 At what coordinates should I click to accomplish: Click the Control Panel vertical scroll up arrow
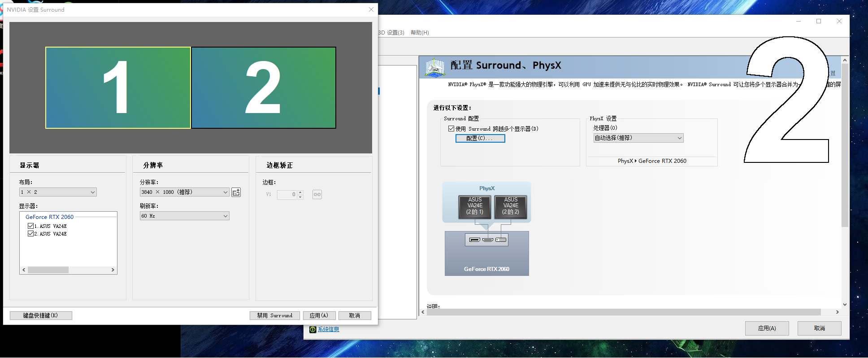click(x=845, y=60)
